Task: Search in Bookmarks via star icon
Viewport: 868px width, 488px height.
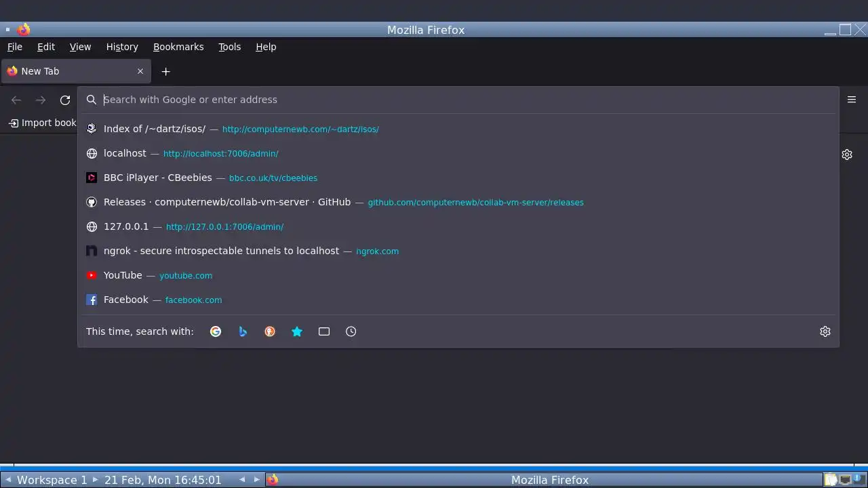Action: coord(297,331)
